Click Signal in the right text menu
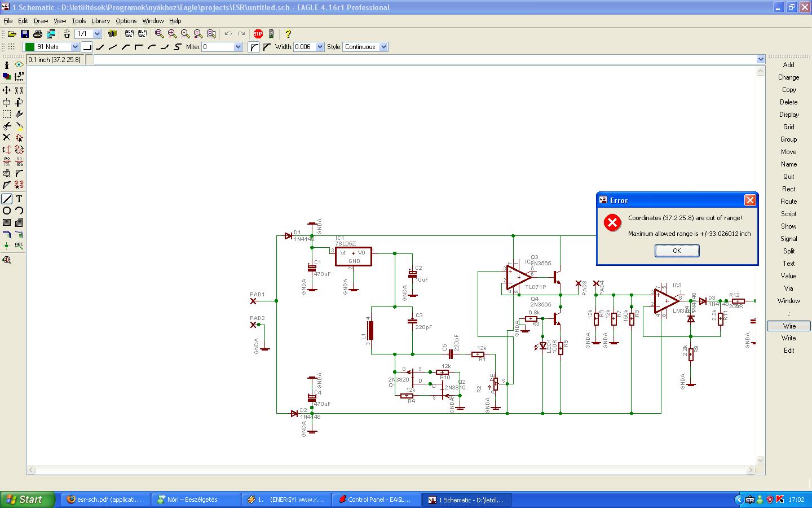 (789, 239)
